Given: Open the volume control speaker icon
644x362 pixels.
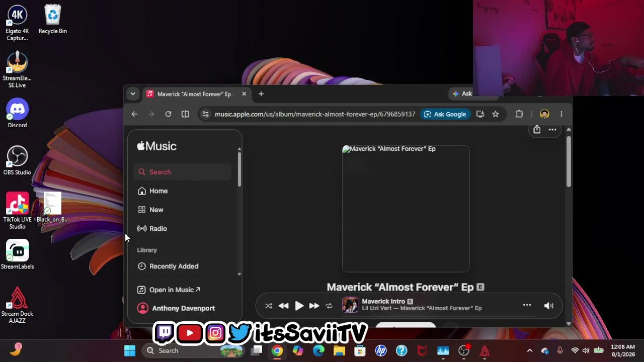Looking at the screenshot, I should point(549,306).
